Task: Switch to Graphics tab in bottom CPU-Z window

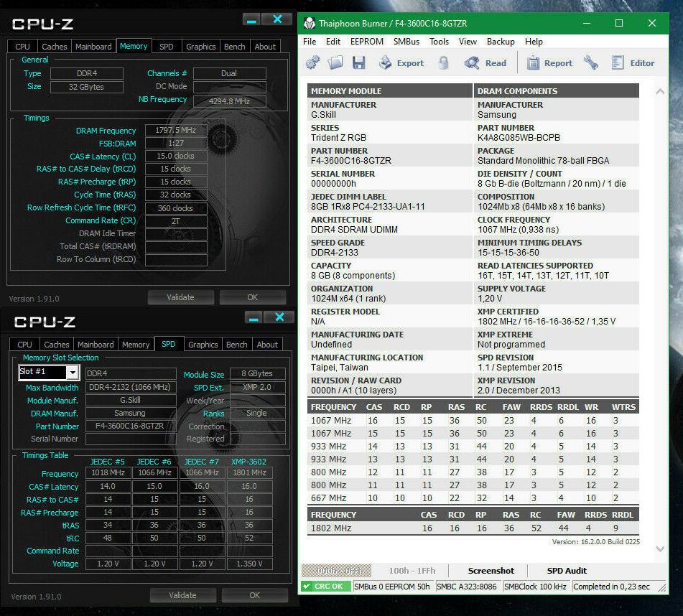Action: click(x=203, y=345)
